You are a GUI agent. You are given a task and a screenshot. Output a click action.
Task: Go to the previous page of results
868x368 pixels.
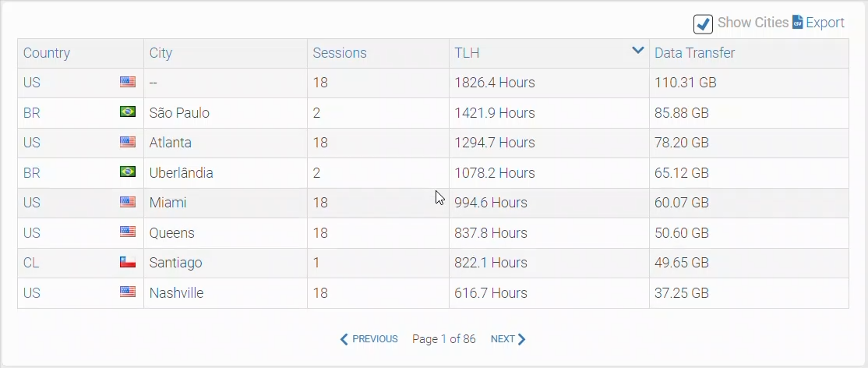point(369,339)
